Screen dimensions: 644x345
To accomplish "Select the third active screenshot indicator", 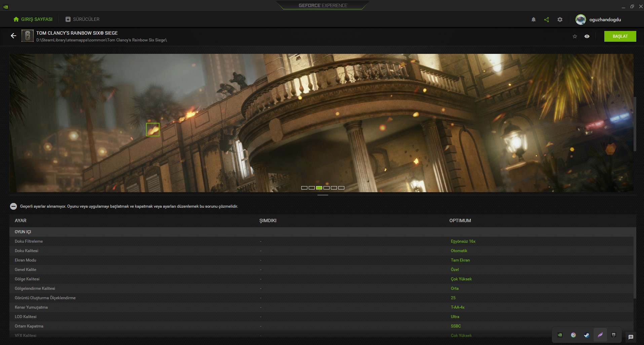I will coord(319,188).
